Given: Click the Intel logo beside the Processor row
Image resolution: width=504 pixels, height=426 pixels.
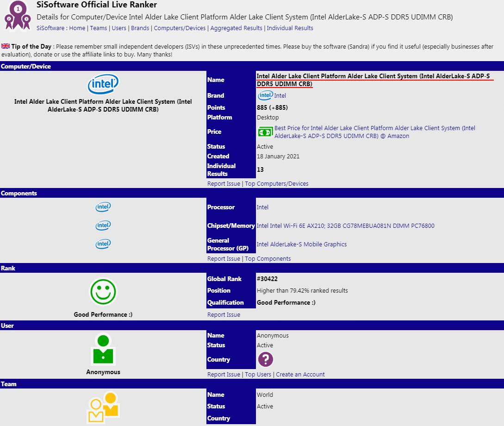Looking at the screenshot, I should tap(103, 207).
